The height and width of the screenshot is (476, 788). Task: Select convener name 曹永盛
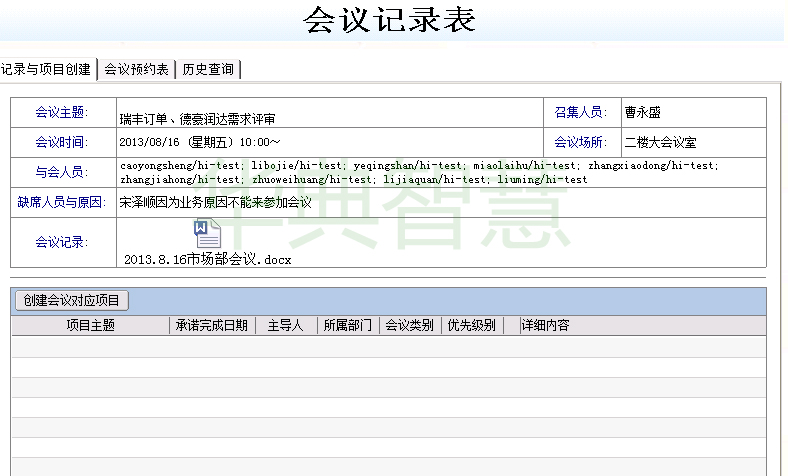642,112
